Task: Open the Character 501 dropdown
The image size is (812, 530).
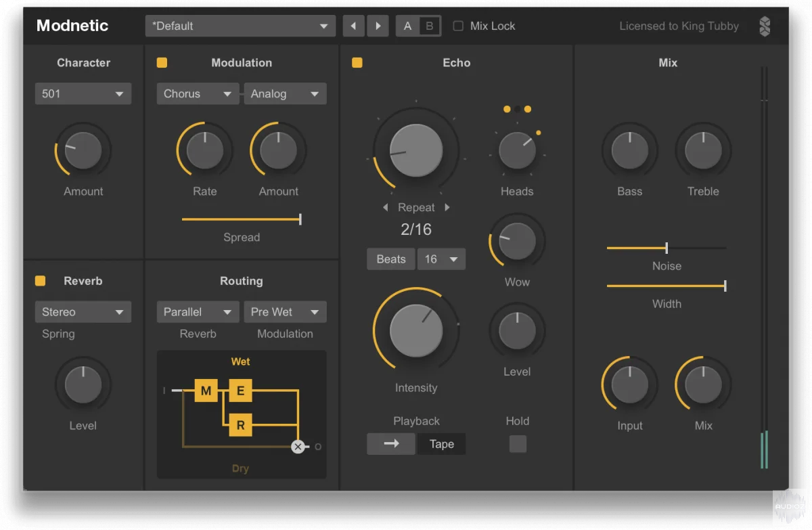Action: [83, 94]
